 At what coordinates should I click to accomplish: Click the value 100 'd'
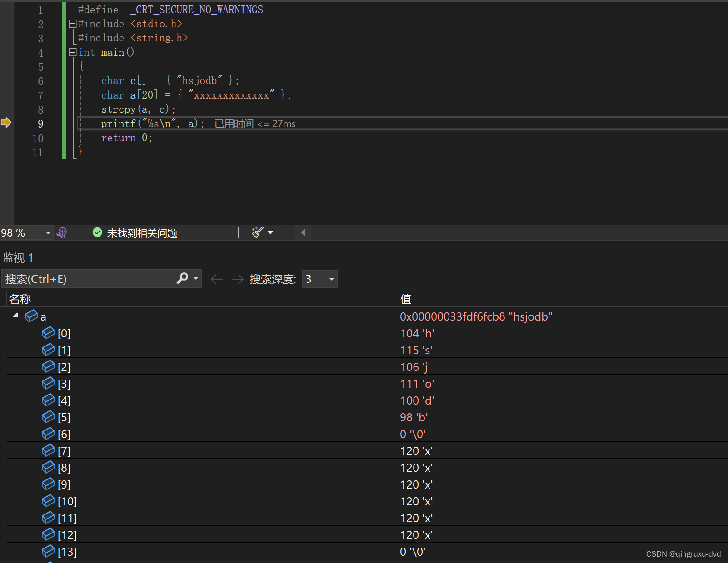tap(417, 400)
